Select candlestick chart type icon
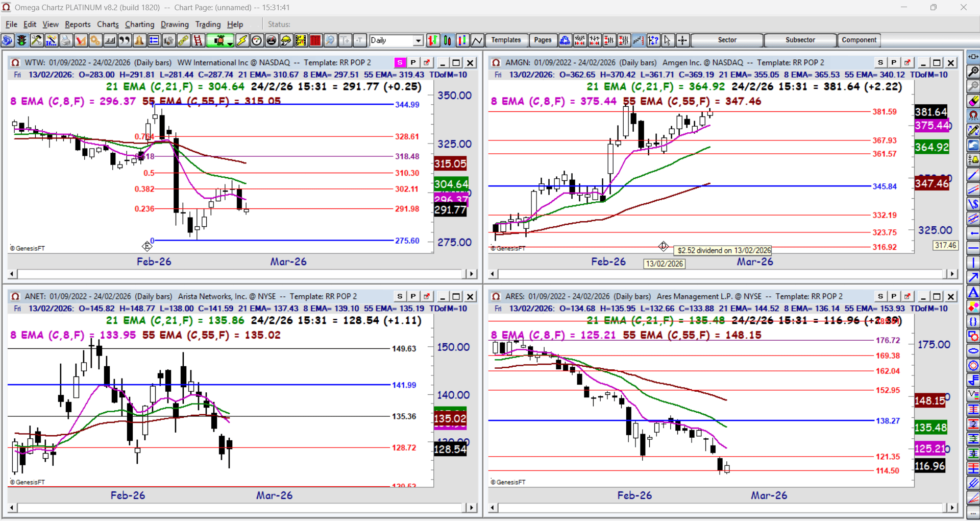Viewport: 980px width, 521px height. 448,40
